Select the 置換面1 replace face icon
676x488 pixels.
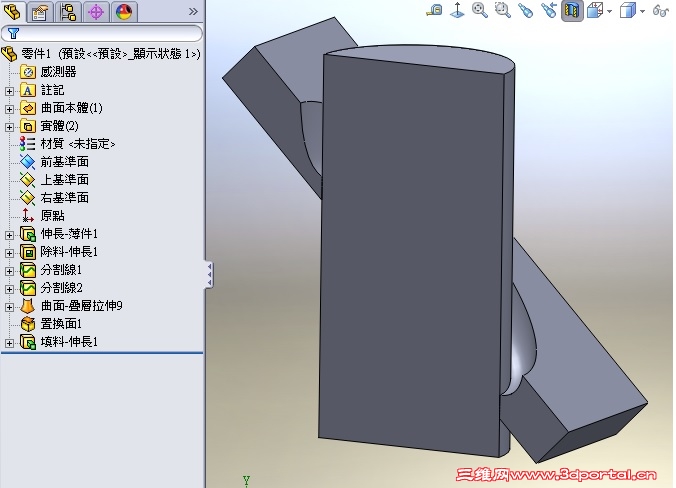coord(28,324)
